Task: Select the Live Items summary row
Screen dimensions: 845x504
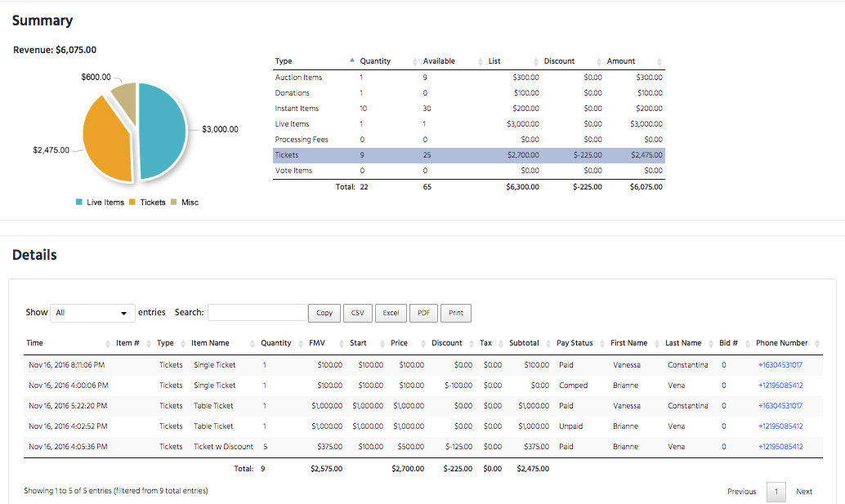Action: [469, 124]
